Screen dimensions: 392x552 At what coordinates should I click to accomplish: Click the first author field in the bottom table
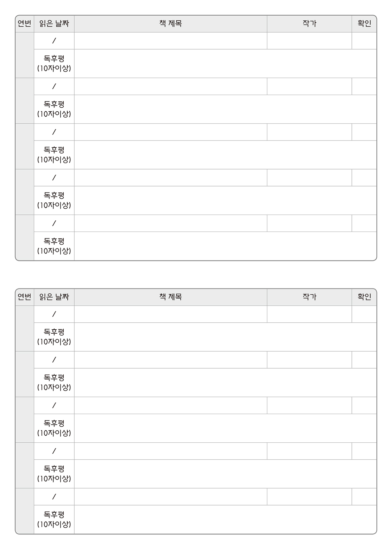pos(309,314)
